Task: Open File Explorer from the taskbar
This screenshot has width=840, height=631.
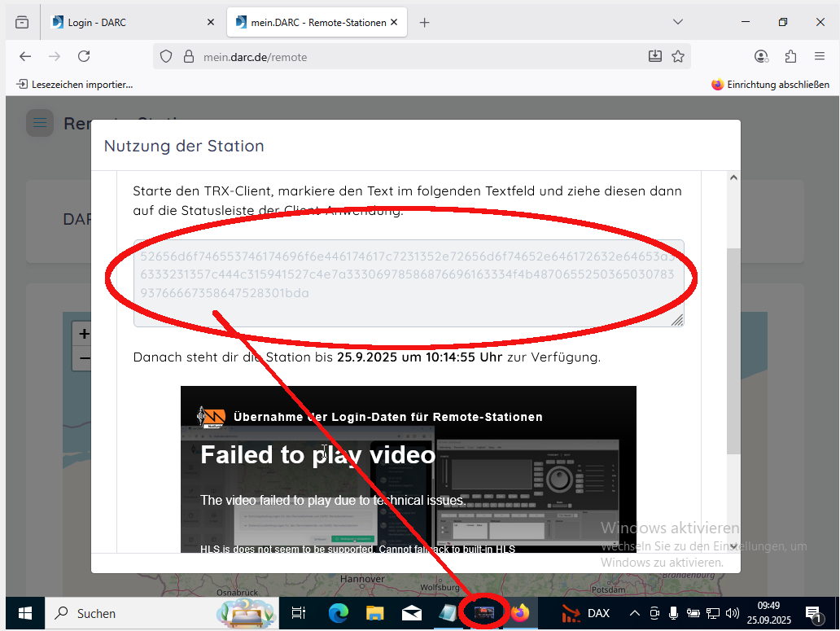Action: pos(374,613)
